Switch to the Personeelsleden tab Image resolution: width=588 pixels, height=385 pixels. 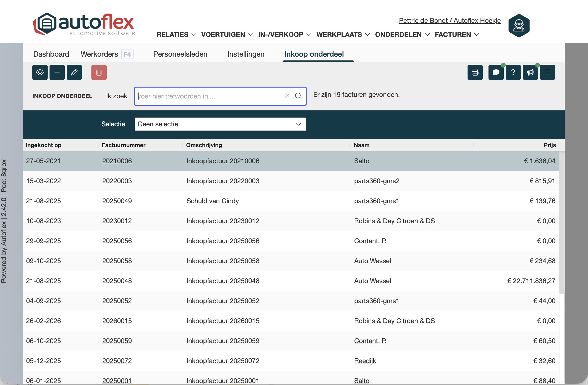[180, 54]
